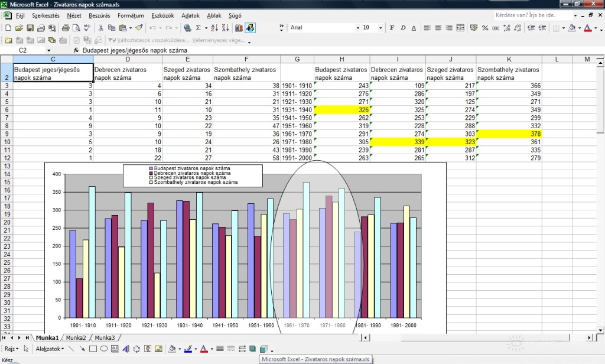Sort ascending with the A-Z icon

tap(214, 28)
